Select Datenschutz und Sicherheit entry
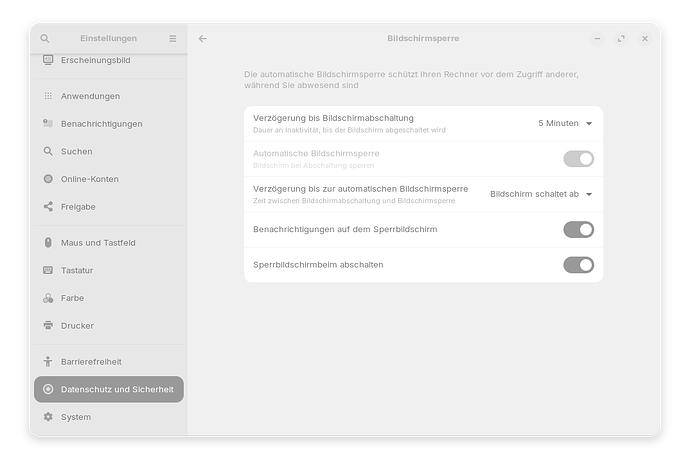The height and width of the screenshot is (471, 690). pos(109,389)
